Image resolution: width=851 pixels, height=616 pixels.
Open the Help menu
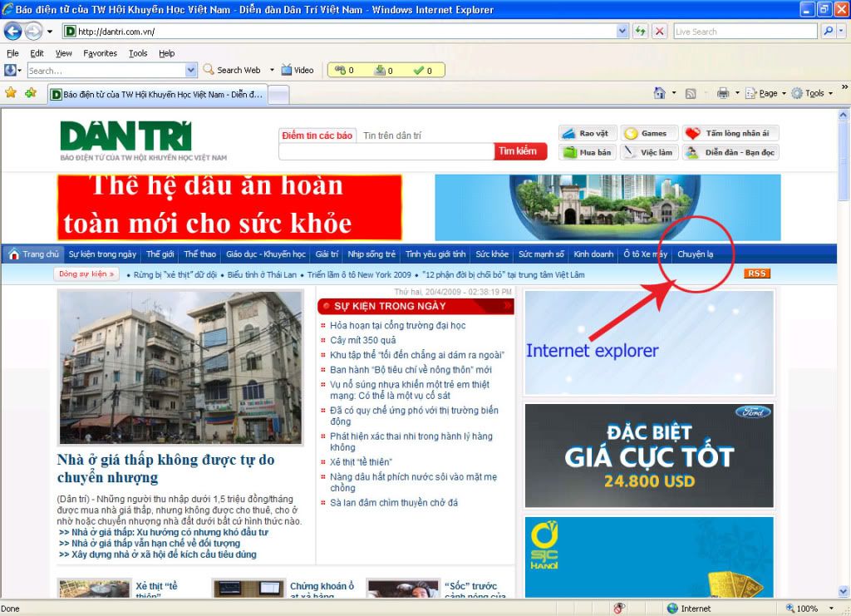tap(166, 53)
